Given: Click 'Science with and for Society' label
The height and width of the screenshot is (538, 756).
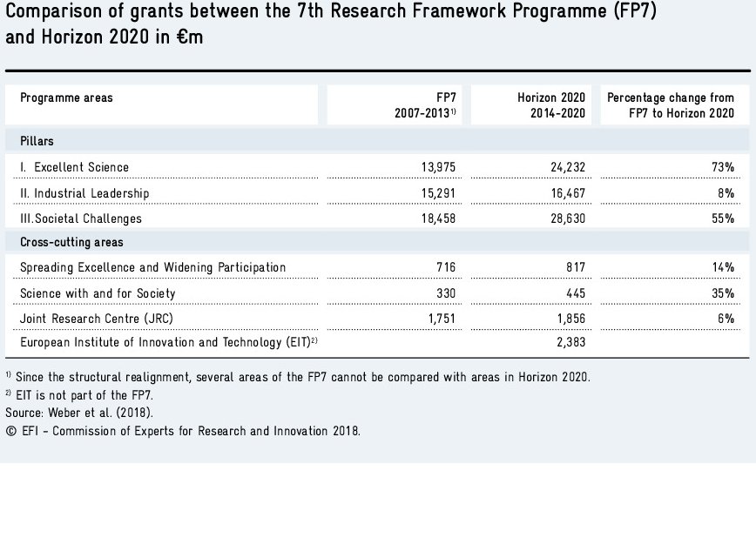Looking at the screenshot, I should click(98, 293).
